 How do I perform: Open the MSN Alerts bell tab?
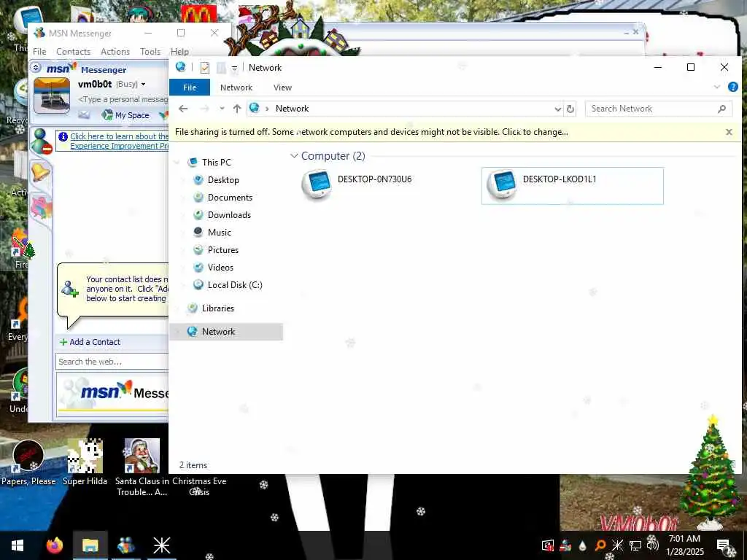41,171
